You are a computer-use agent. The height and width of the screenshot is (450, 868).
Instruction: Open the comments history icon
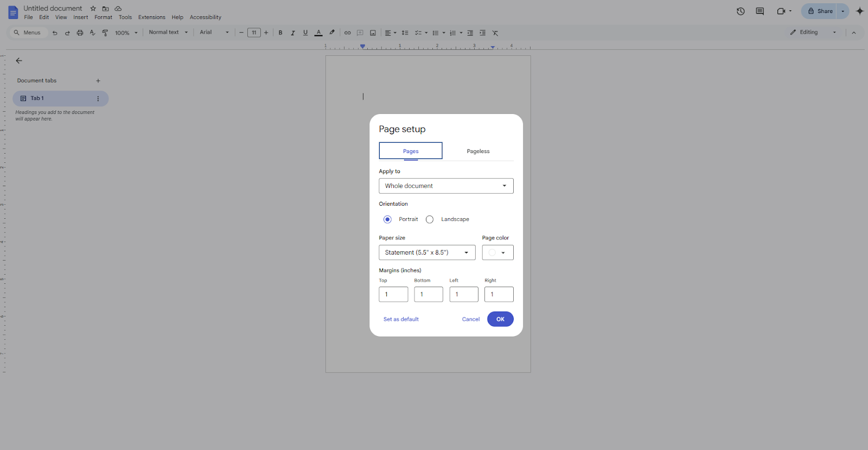759,11
